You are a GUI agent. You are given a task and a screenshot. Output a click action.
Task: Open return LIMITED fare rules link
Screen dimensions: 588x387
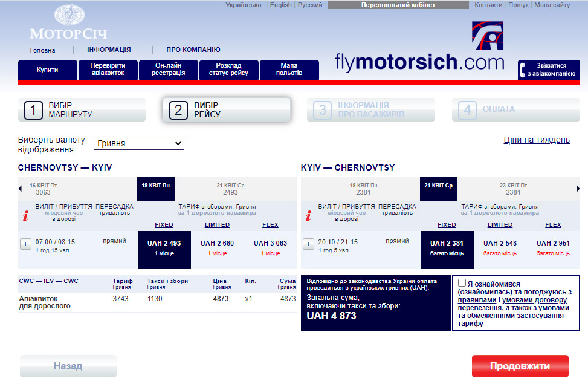[500, 225]
